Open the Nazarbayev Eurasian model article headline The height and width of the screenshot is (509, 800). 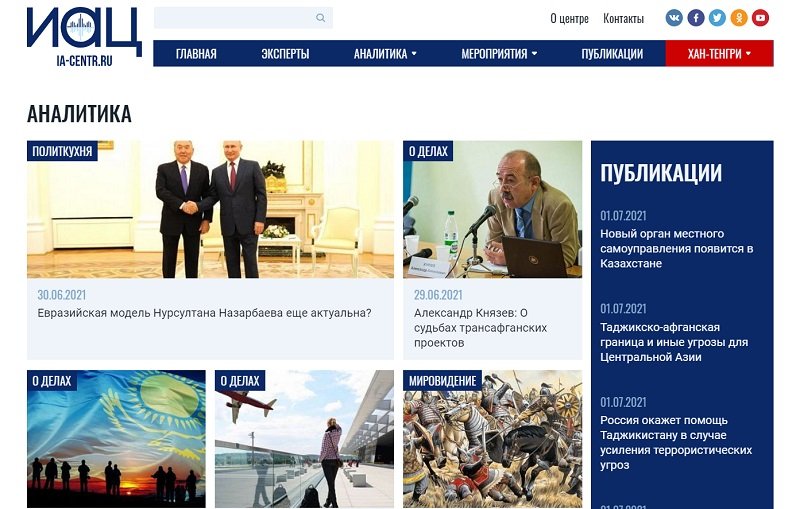tap(204, 313)
